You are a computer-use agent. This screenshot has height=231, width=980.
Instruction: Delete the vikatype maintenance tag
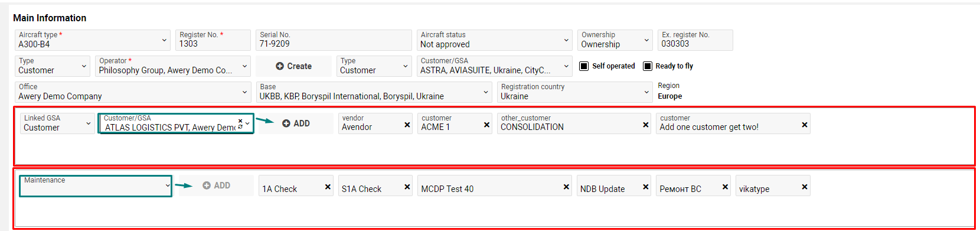(x=804, y=187)
